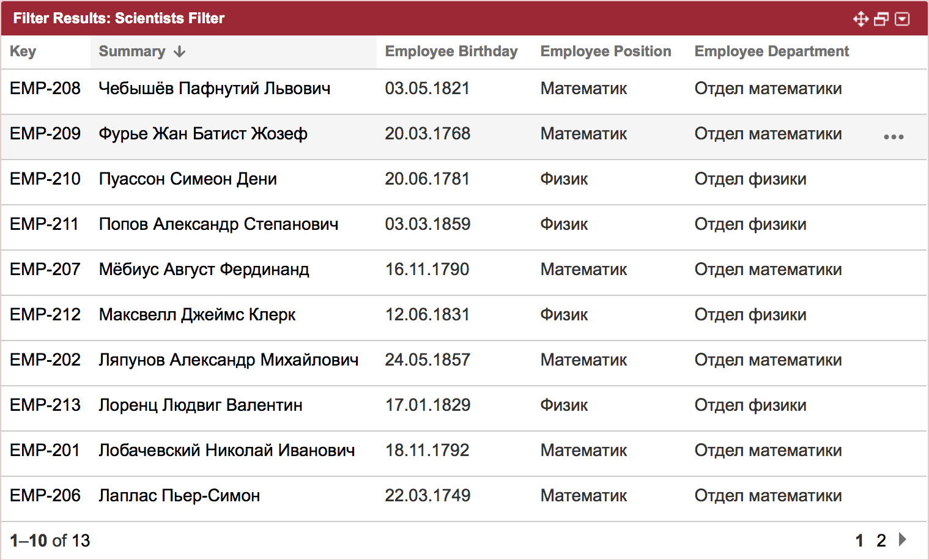The height and width of the screenshot is (560, 929).
Task: Open the Максвелл Джеймс Клерк entry
Action: 197,314
